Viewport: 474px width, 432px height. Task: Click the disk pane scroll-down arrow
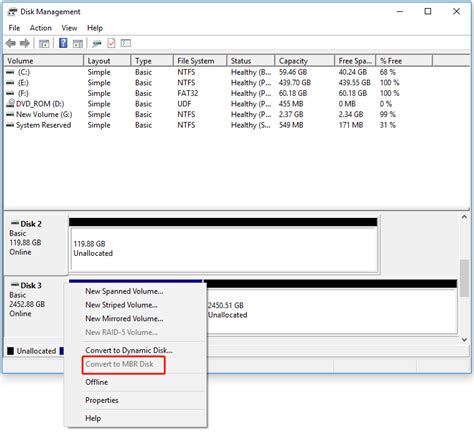point(464,340)
